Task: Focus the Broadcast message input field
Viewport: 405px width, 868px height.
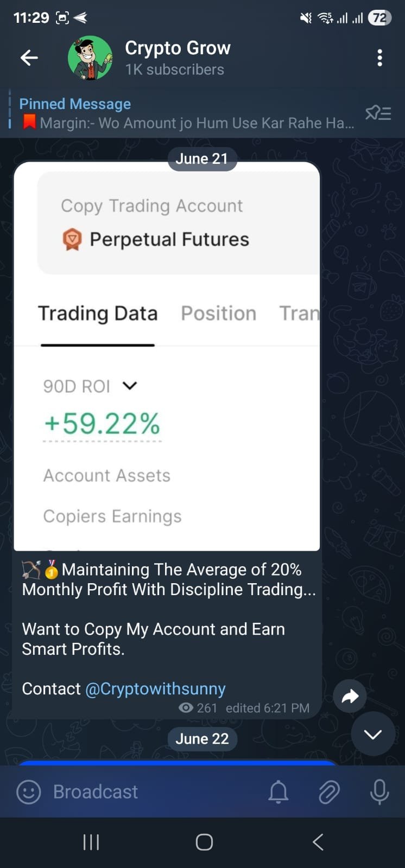Action: [152, 792]
